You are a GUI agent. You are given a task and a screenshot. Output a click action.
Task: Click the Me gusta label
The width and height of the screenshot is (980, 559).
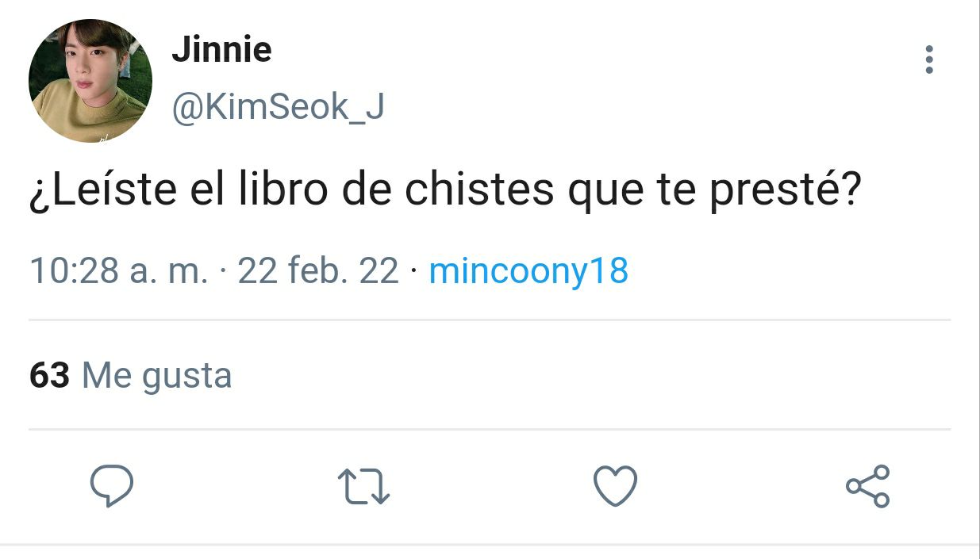(156, 376)
